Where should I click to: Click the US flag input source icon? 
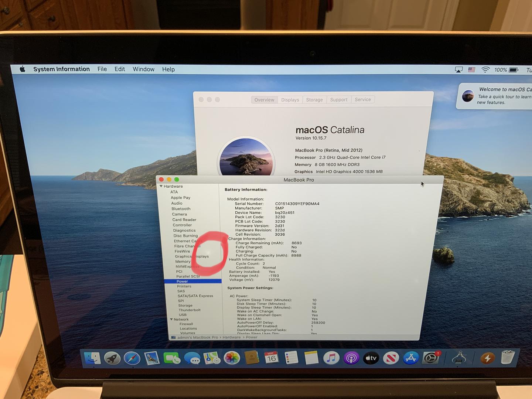pyautogui.click(x=472, y=69)
